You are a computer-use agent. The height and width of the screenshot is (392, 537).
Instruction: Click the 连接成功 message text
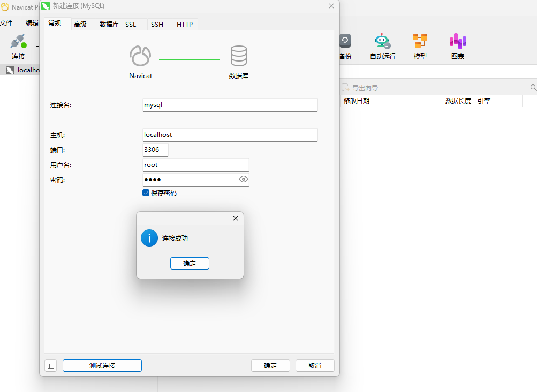(x=175, y=238)
